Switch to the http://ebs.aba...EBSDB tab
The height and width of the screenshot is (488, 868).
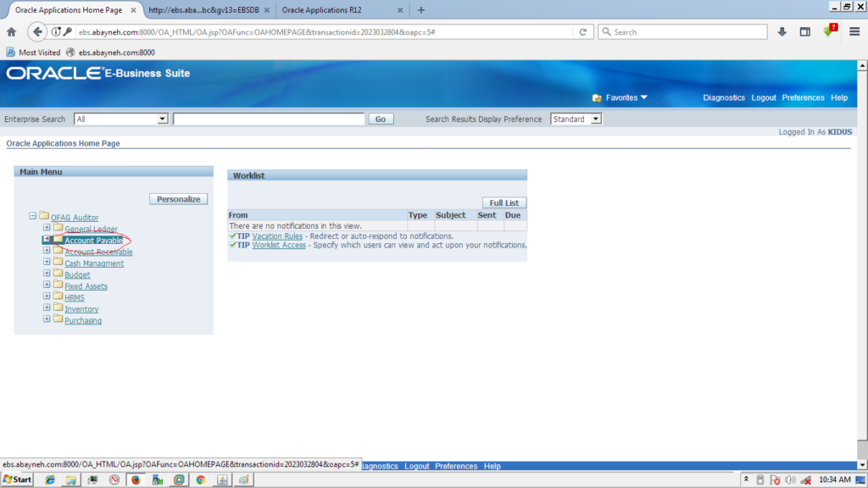[203, 10]
